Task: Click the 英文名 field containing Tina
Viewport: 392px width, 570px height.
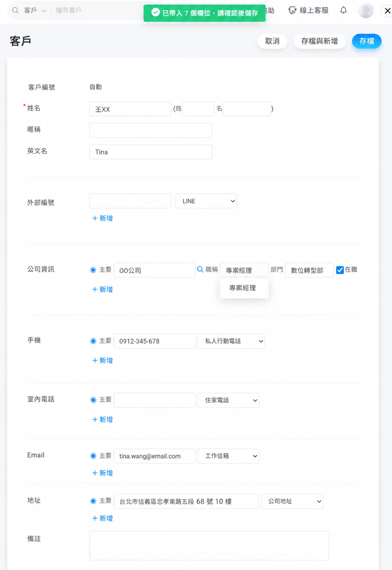Action: [151, 152]
